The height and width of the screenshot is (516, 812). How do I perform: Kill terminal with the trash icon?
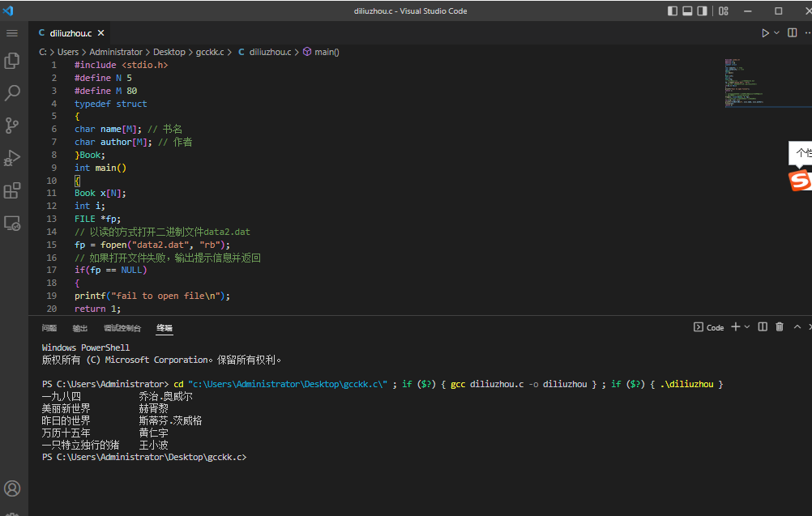click(780, 327)
